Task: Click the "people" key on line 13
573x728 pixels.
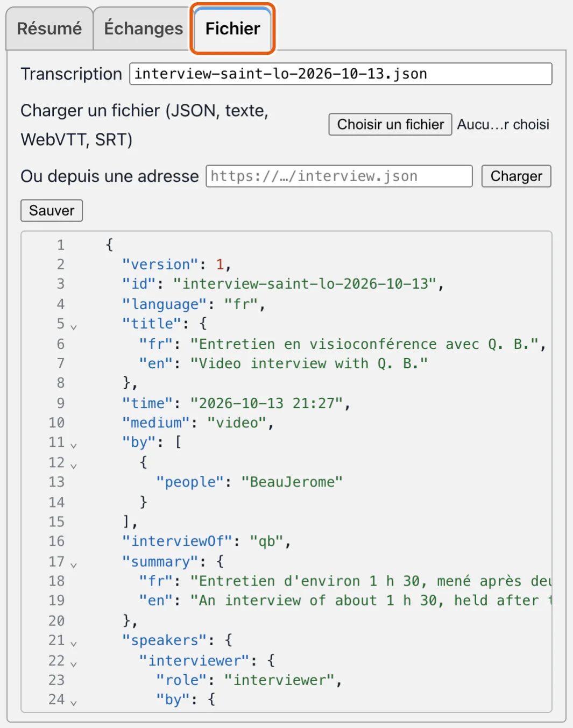Action: [190, 482]
